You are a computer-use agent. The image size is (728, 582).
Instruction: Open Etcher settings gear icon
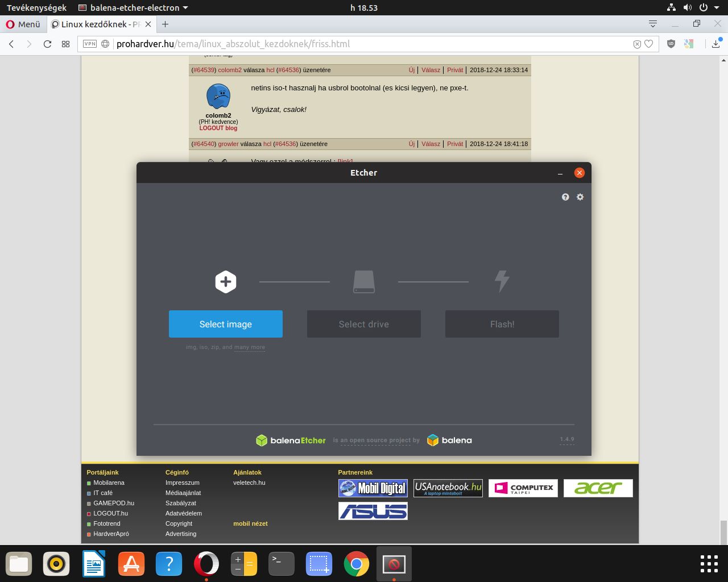tap(580, 197)
